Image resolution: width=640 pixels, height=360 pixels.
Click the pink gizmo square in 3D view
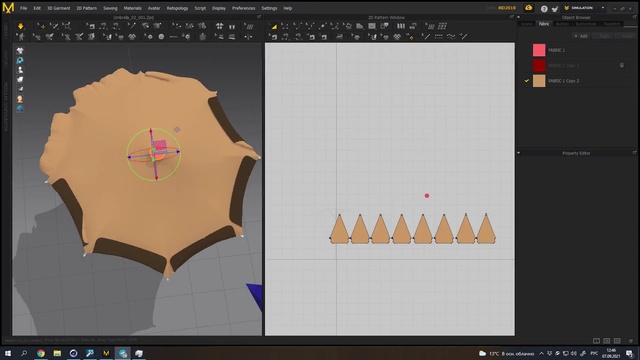(160, 146)
